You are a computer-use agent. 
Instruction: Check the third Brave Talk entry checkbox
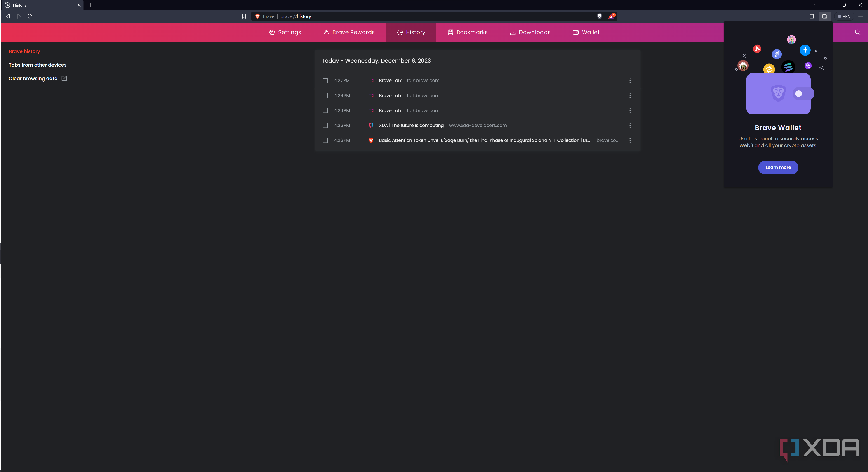[325, 110]
